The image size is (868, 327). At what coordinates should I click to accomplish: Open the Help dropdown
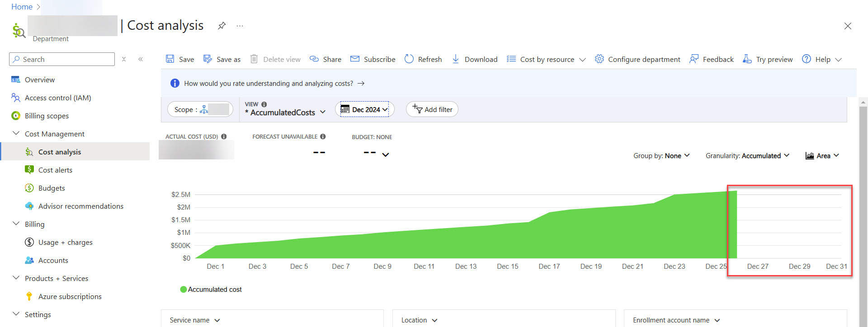coord(822,59)
